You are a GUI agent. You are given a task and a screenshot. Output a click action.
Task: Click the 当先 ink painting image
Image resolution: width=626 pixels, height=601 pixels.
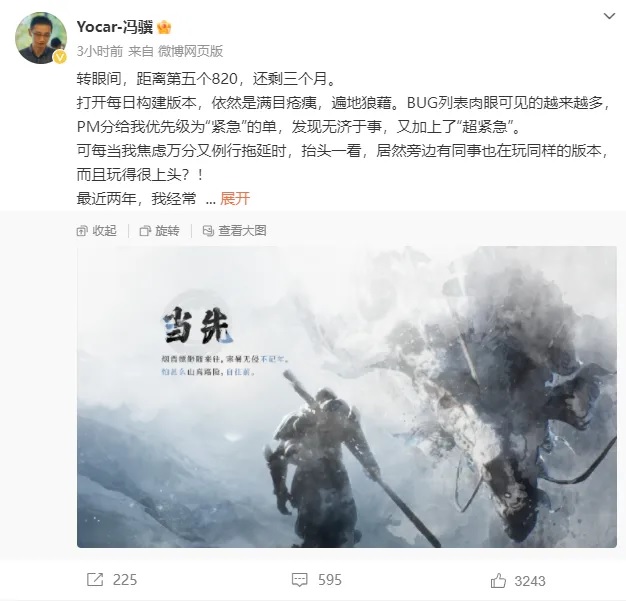coord(347,397)
